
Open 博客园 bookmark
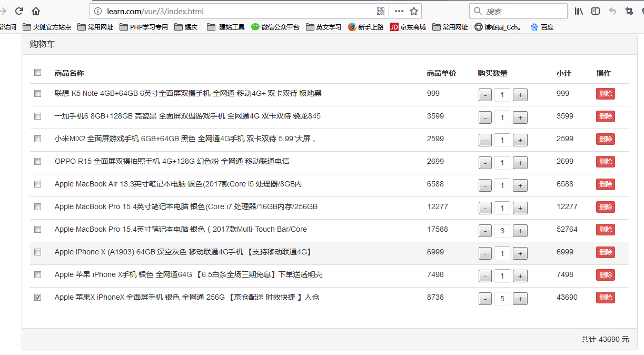(498, 27)
